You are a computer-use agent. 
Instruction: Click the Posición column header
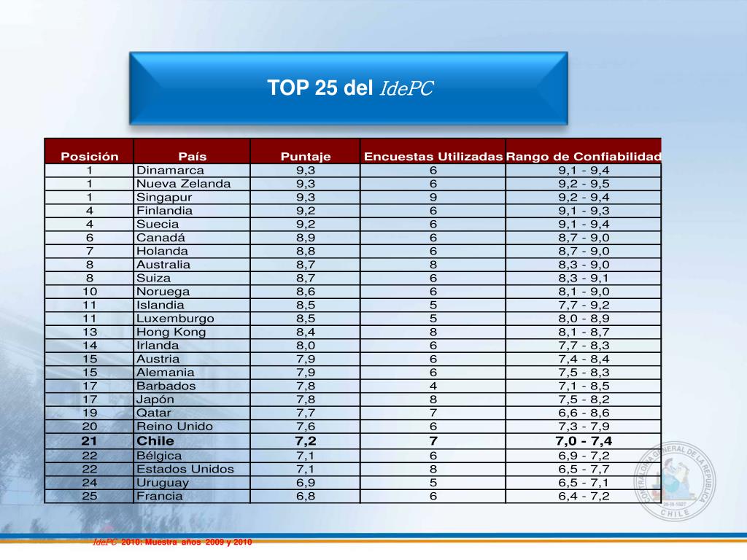tap(90, 155)
